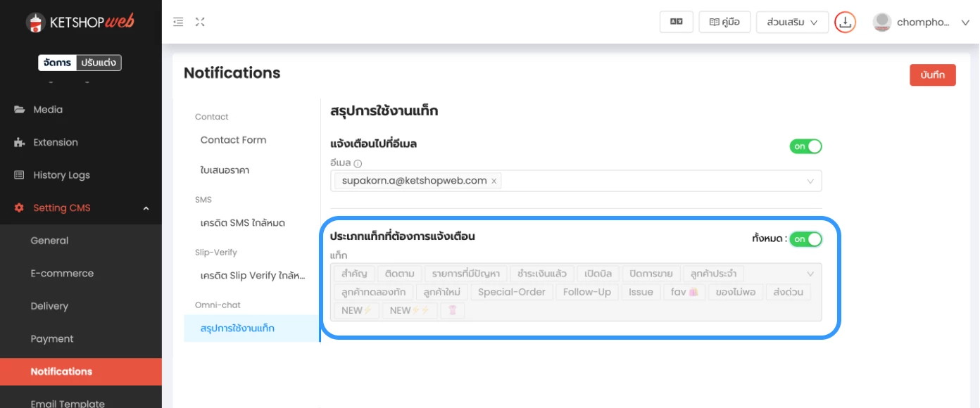This screenshot has height=408, width=980.
Task: Open History Logs in sidebar
Action: 61,175
